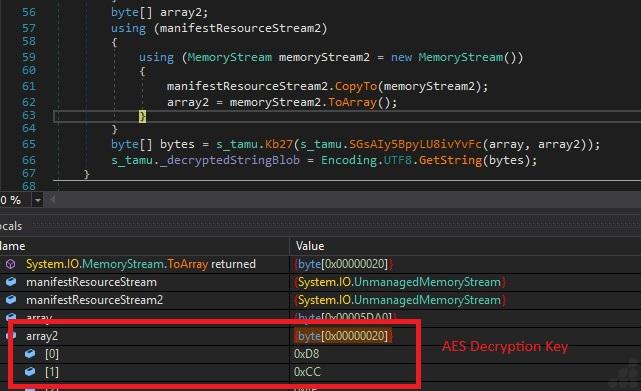
Task: Click the highlighted closing brace on line 63
Action: click(x=142, y=116)
